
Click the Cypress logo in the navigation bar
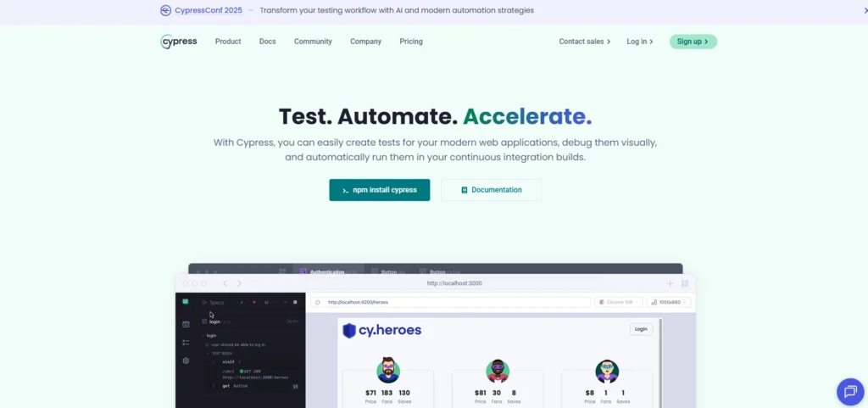click(178, 42)
